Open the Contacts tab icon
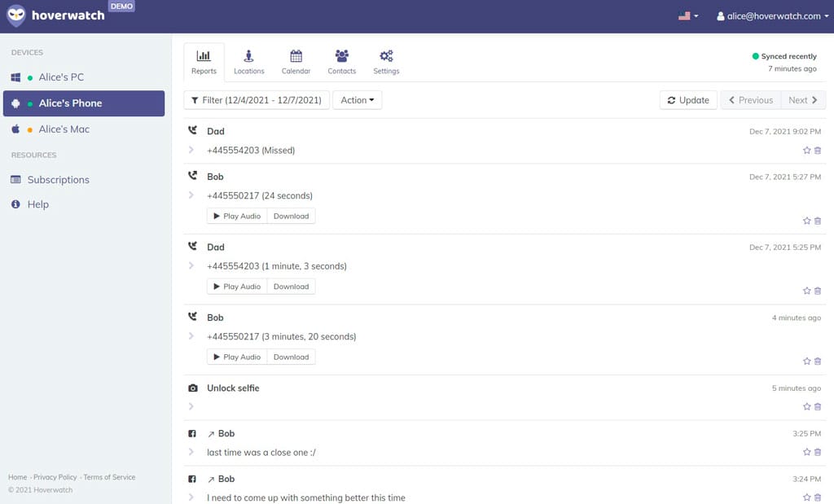 pyautogui.click(x=341, y=62)
